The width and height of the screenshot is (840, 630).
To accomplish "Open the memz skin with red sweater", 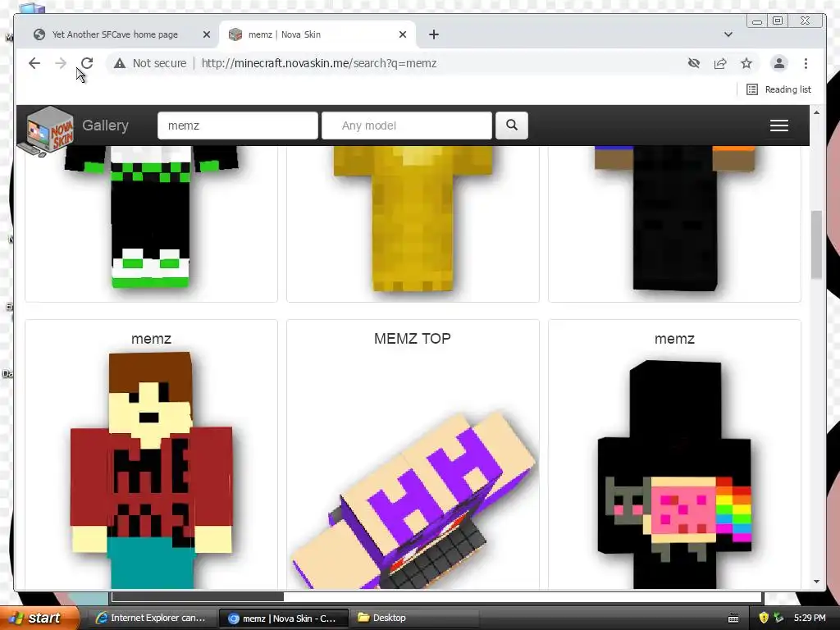I will tap(151, 468).
